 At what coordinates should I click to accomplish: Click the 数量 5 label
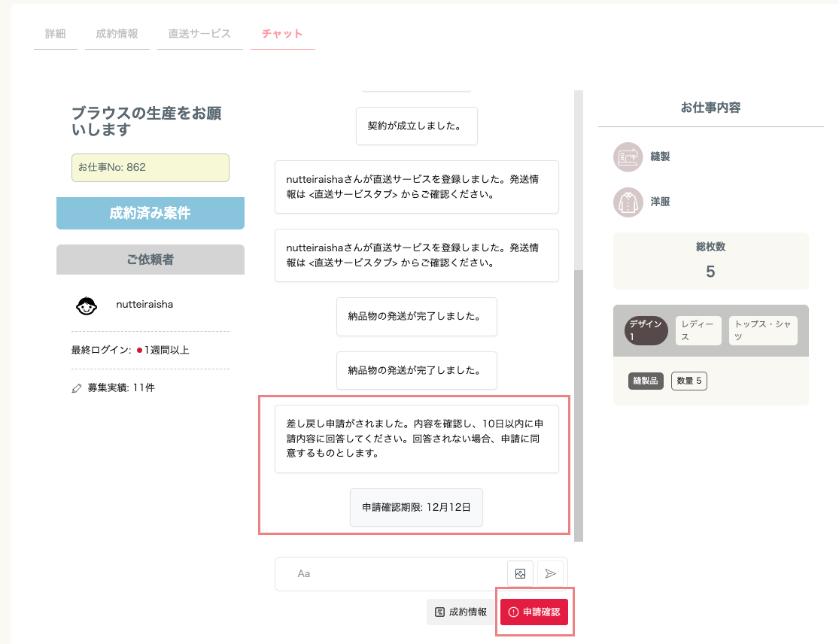point(689,381)
